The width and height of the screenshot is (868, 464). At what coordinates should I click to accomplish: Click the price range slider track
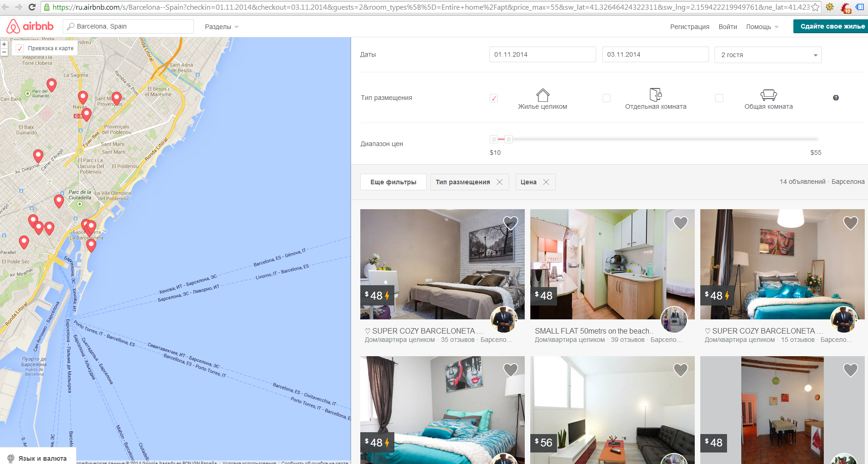tap(654, 139)
